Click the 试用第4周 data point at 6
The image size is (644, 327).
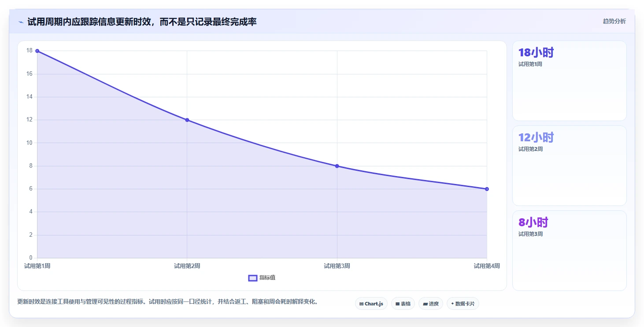(x=487, y=189)
